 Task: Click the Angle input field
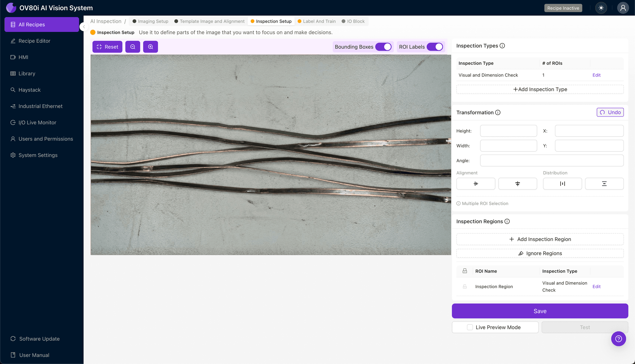(x=552, y=160)
